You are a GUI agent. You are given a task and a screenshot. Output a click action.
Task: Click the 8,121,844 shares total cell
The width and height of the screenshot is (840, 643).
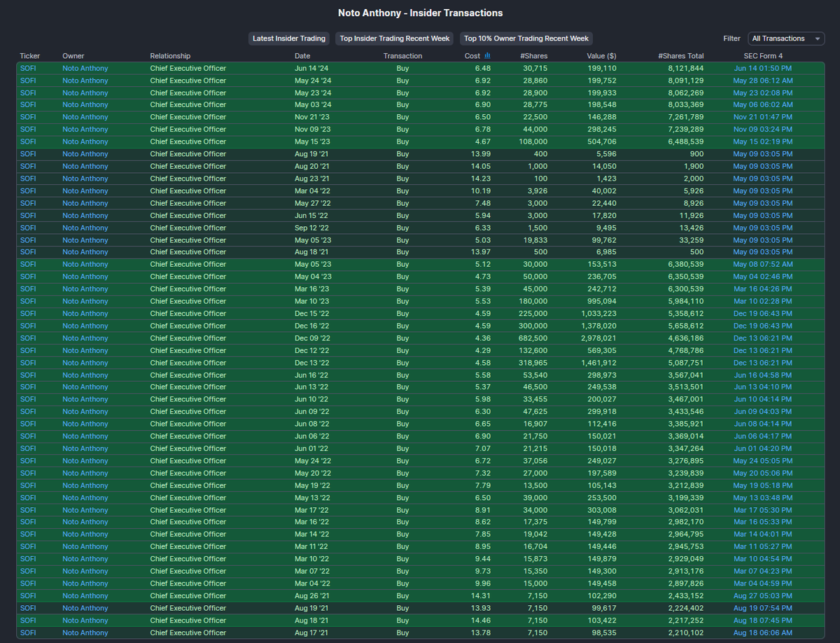coord(686,68)
